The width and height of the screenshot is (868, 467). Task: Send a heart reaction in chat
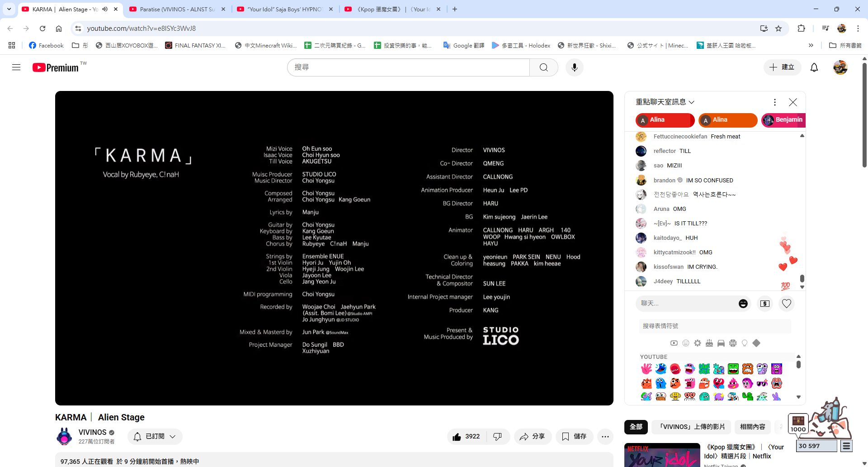(787, 304)
